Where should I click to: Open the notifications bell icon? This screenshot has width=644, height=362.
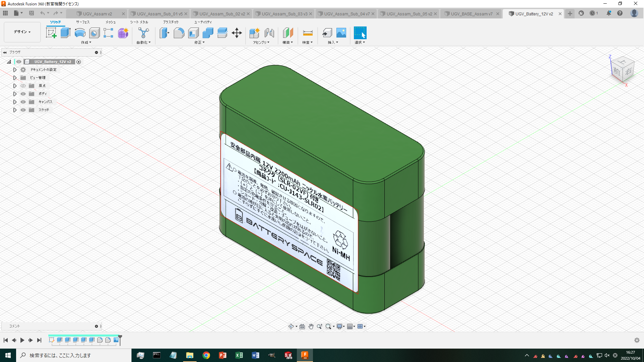(608, 13)
